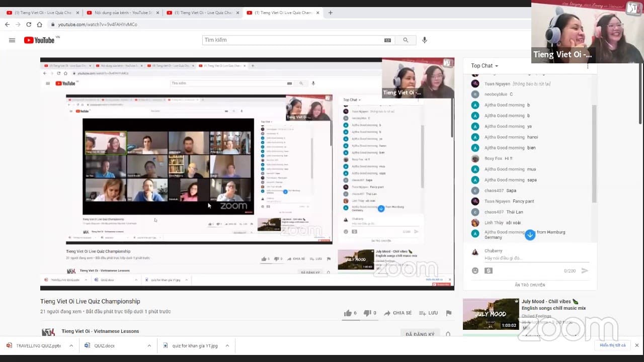Click the Chilled Feelings channel name

tap(536, 317)
